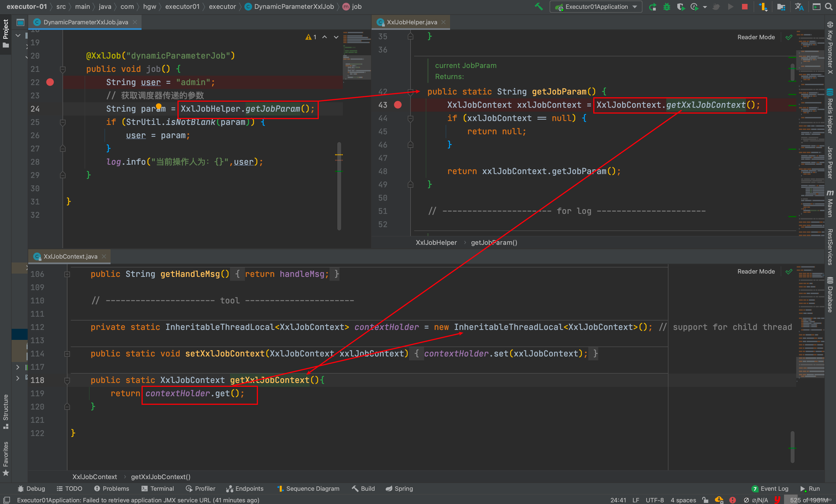The height and width of the screenshot is (504, 836).
Task: Collapse getXxlJobContext method fold at line 118
Action: click(x=67, y=380)
